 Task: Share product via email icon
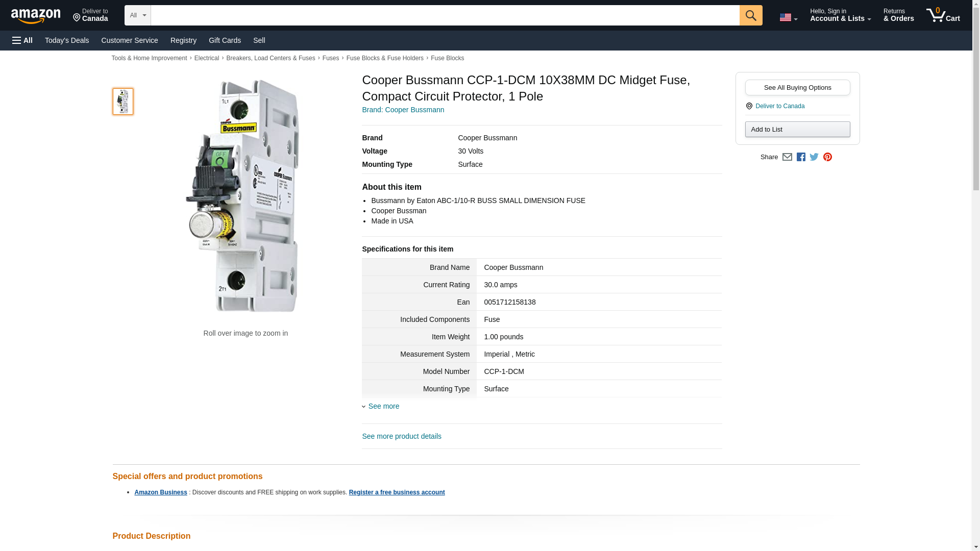787,157
